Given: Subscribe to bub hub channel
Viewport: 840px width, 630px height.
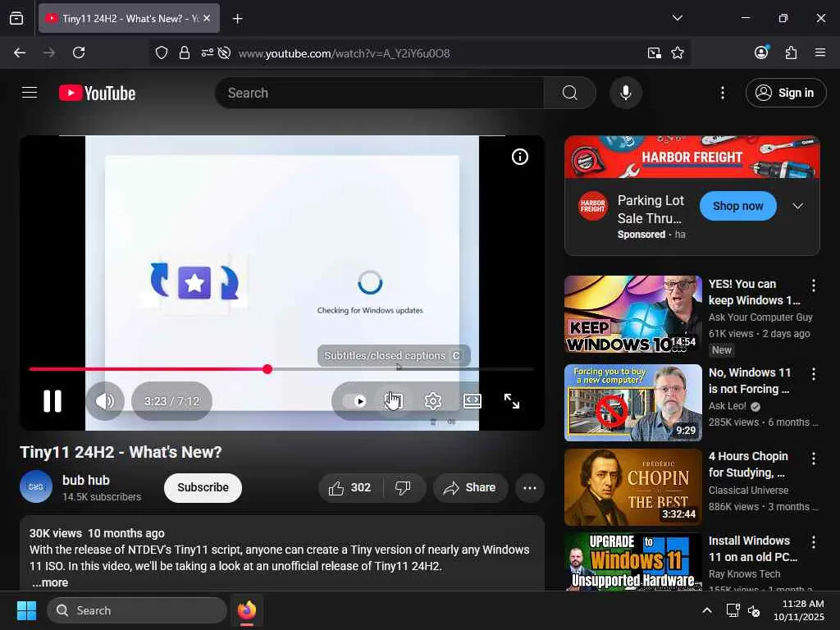Looking at the screenshot, I should 203,487.
